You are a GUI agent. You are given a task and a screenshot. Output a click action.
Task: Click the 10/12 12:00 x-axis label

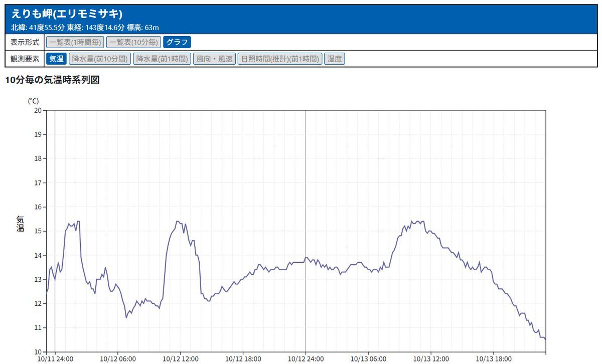pyautogui.click(x=180, y=358)
